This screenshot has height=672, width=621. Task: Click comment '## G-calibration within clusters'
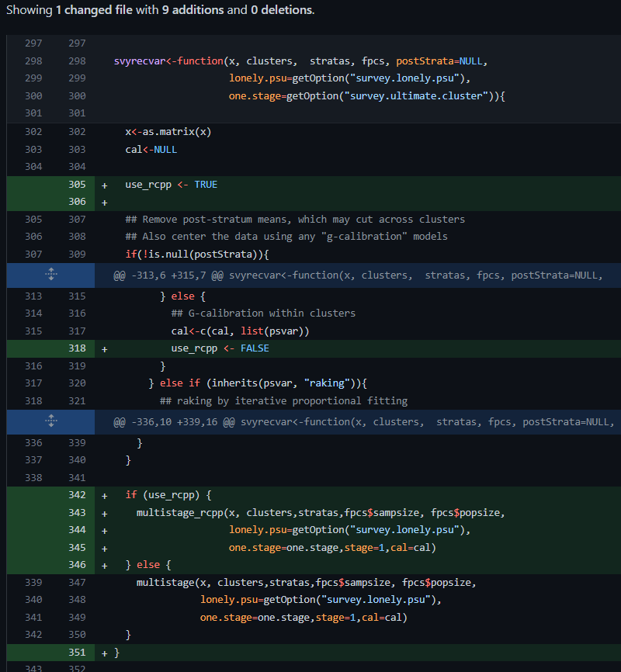pyautogui.click(x=263, y=313)
